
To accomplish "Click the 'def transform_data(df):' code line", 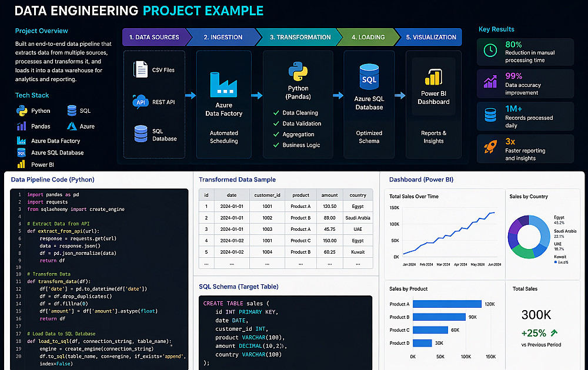I will click(58, 281).
